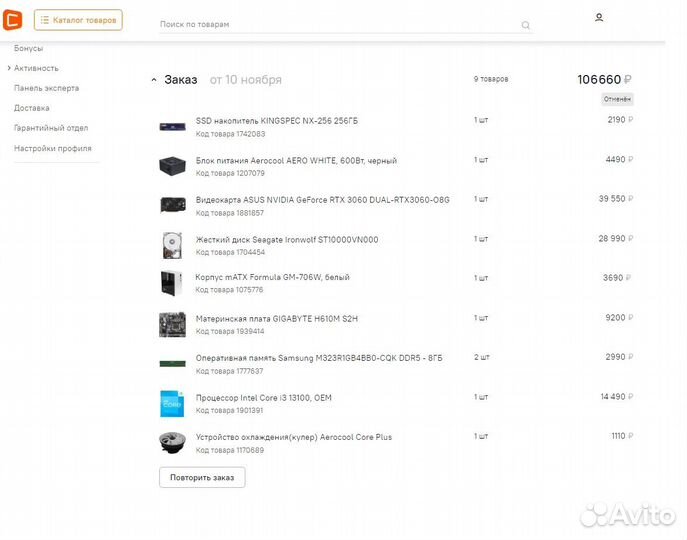The image size is (687, 540).
Task: Open Процессор Intel Core i3 13100 link
Action: (x=263, y=398)
